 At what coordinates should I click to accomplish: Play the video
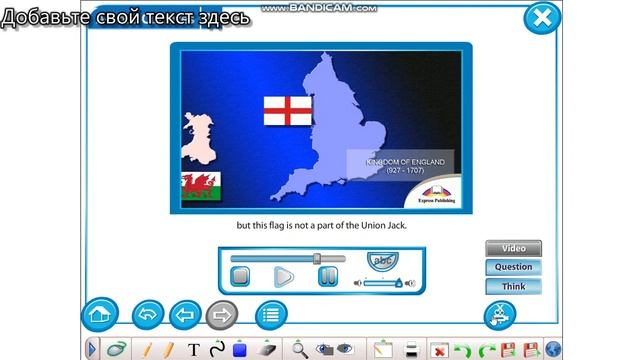[283, 277]
